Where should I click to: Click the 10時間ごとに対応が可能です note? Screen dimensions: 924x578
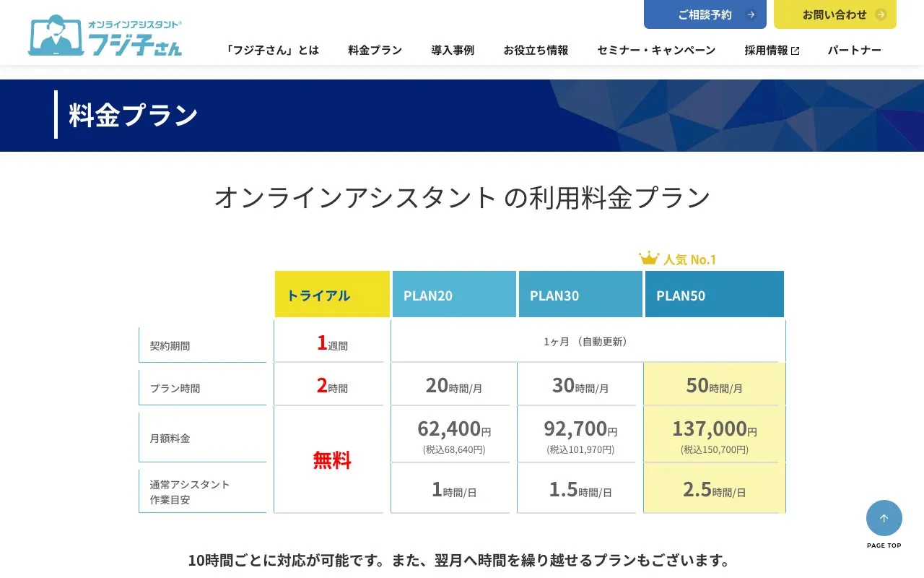[x=462, y=561]
